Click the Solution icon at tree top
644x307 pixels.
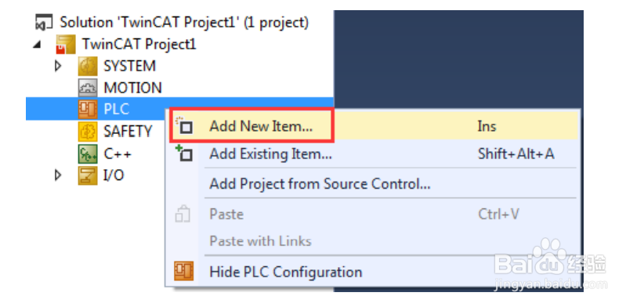point(44,22)
